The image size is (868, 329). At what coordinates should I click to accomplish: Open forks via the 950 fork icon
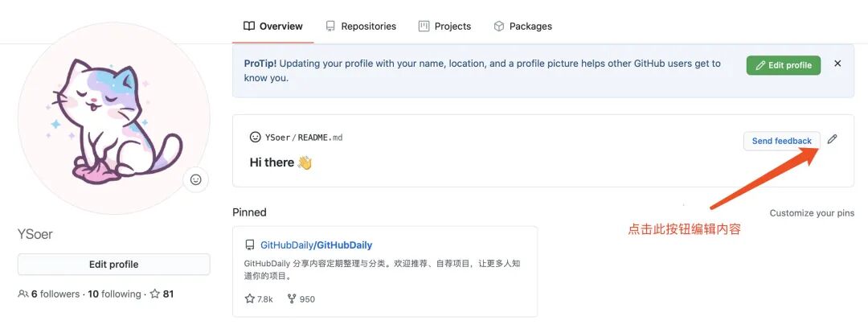(292, 299)
